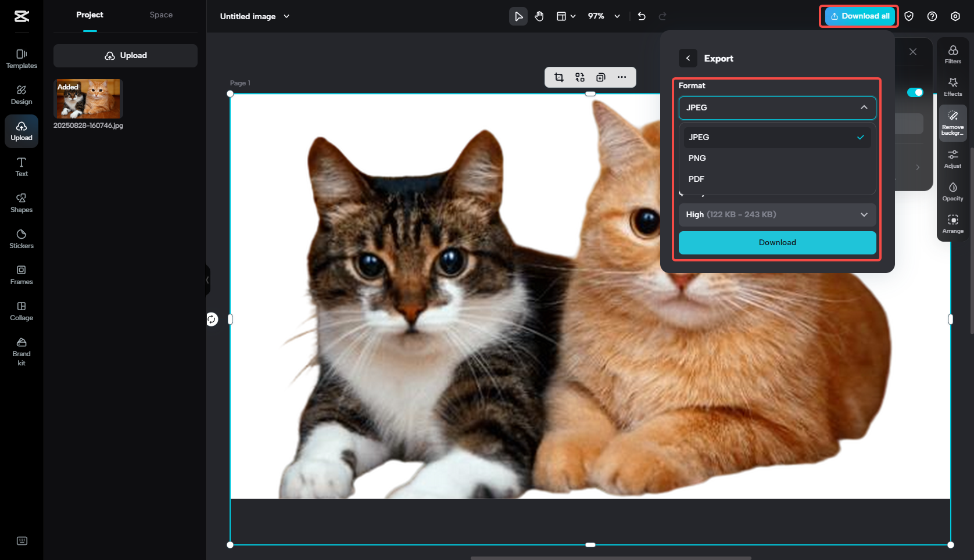The height and width of the screenshot is (560, 974).
Task: Open the Filters panel
Action: click(x=952, y=55)
